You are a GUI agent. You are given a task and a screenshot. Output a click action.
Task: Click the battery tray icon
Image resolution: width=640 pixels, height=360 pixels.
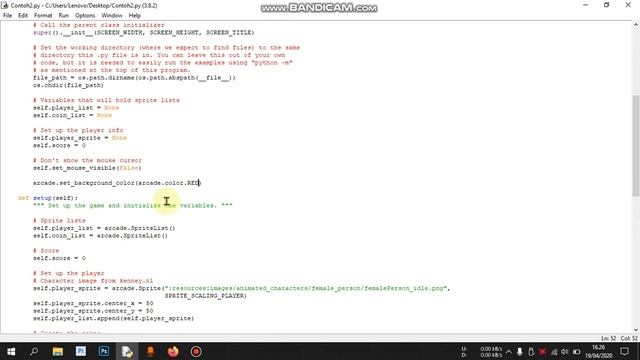click(576, 351)
